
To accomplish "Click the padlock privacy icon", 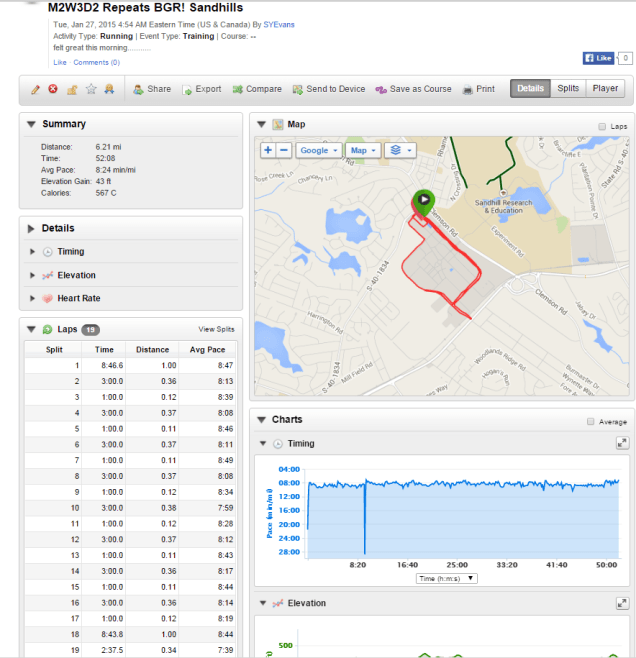I will click(x=72, y=89).
